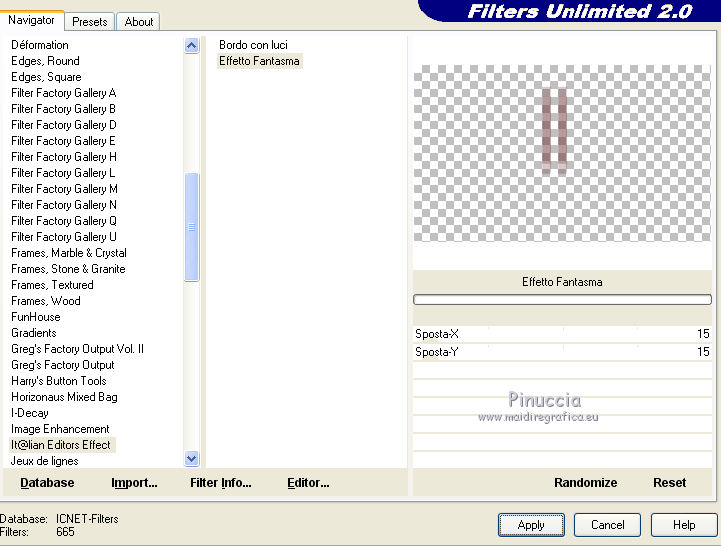Select the FunHouse category
The height and width of the screenshot is (546, 721).
pyautogui.click(x=35, y=317)
